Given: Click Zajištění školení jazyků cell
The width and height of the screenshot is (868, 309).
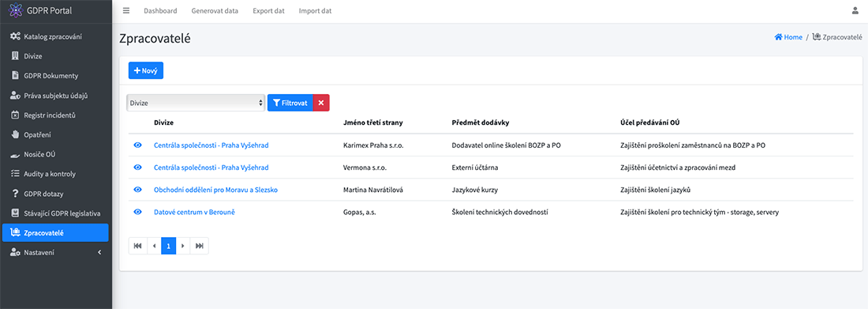Looking at the screenshot, I should click(656, 190).
